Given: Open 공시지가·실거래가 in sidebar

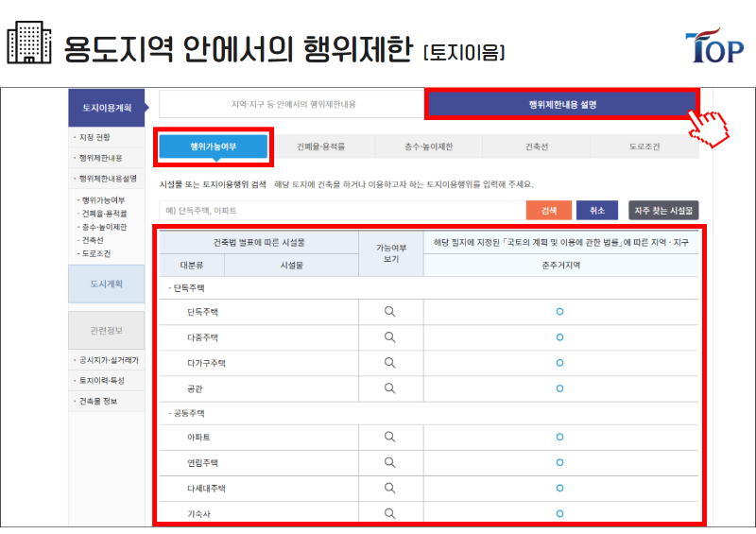Looking at the screenshot, I should 109,360.
